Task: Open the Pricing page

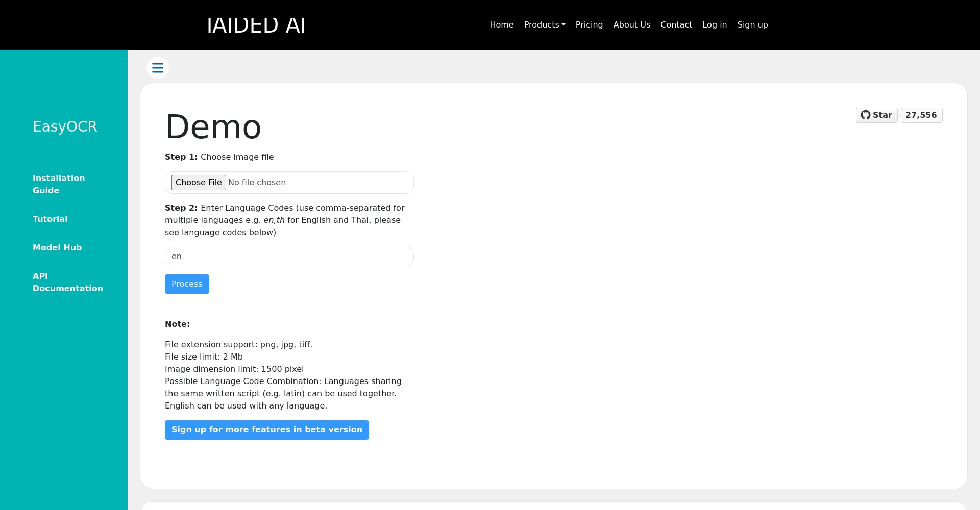Action: pyautogui.click(x=589, y=25)
